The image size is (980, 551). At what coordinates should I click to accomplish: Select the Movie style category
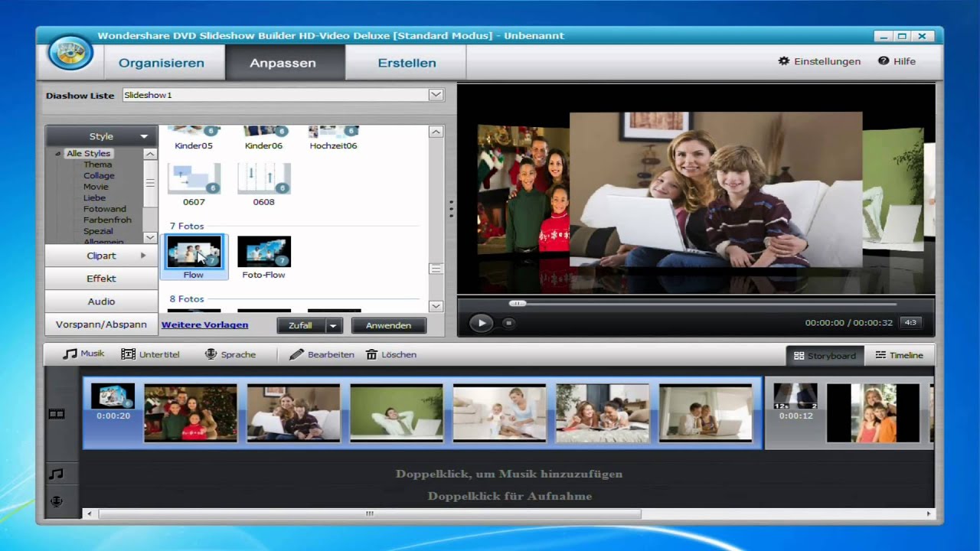click(96, 187)
